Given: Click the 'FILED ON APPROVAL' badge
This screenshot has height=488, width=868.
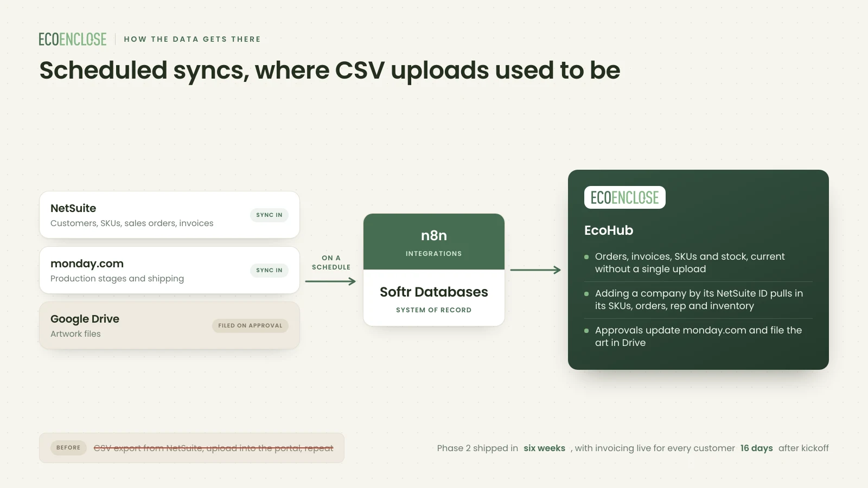Looking at the screenshot, I should 250,325.
